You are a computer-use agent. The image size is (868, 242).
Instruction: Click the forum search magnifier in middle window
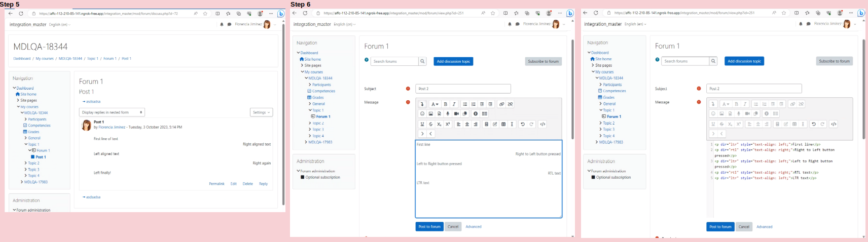coord(422,61)
